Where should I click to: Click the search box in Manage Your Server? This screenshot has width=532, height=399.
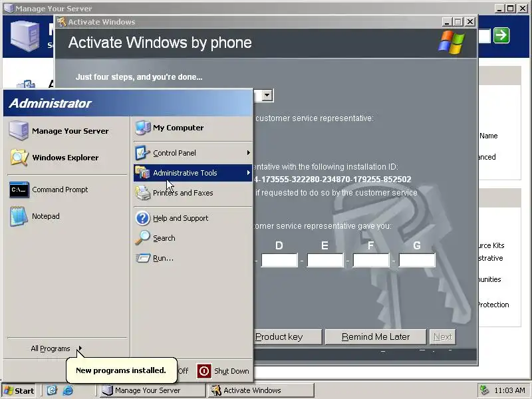[484, 36]
